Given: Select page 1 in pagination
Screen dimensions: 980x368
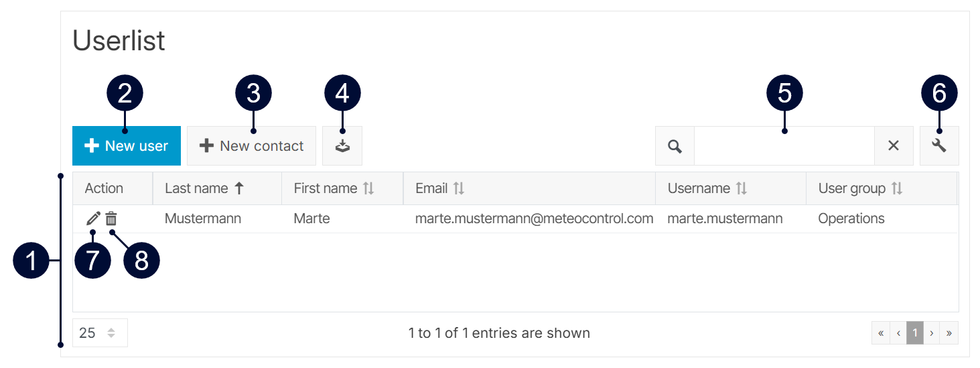Looking at the screenshot, I should coord(915,333).
